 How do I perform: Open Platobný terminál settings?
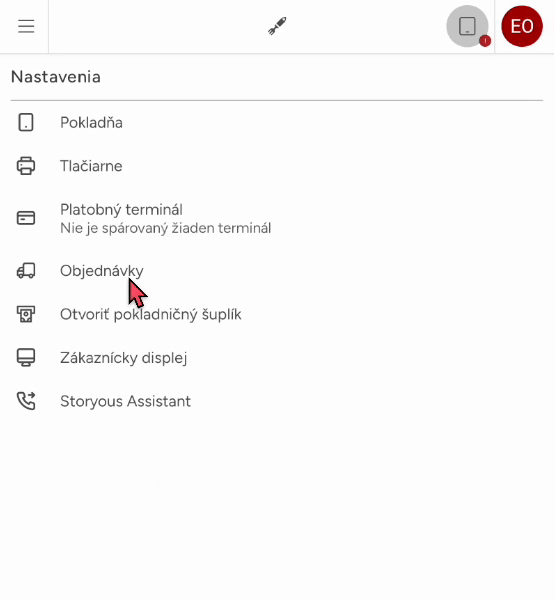(x=277, y=218)
